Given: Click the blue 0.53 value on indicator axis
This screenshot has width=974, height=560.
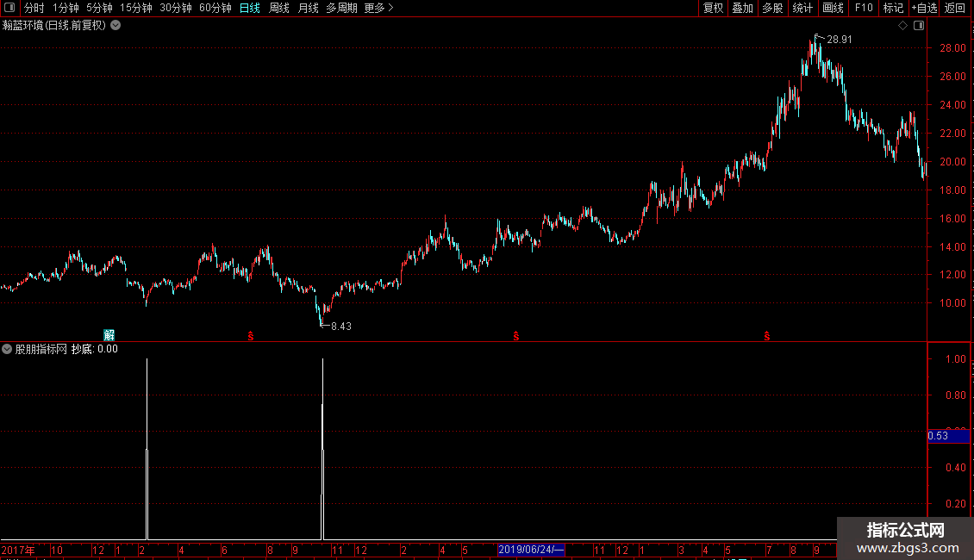Looking at the screenshot, I should 948,436.
